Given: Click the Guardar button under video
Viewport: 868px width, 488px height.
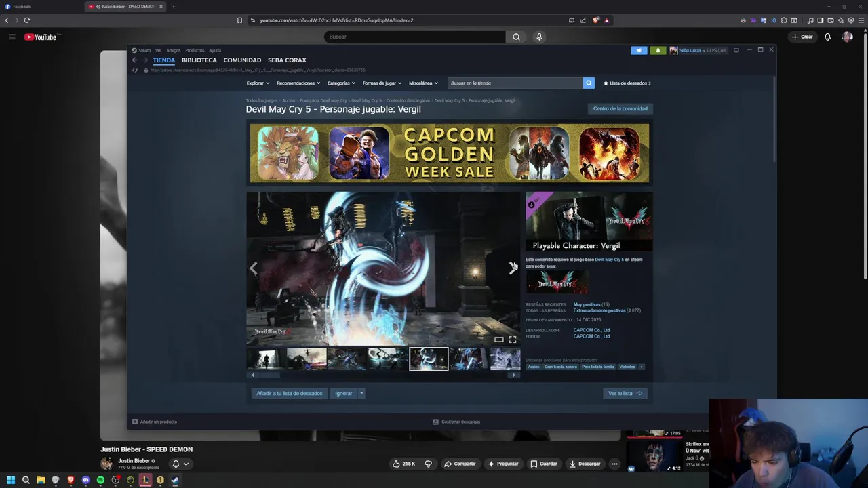Looking at the screenshot, I should 544,464.
